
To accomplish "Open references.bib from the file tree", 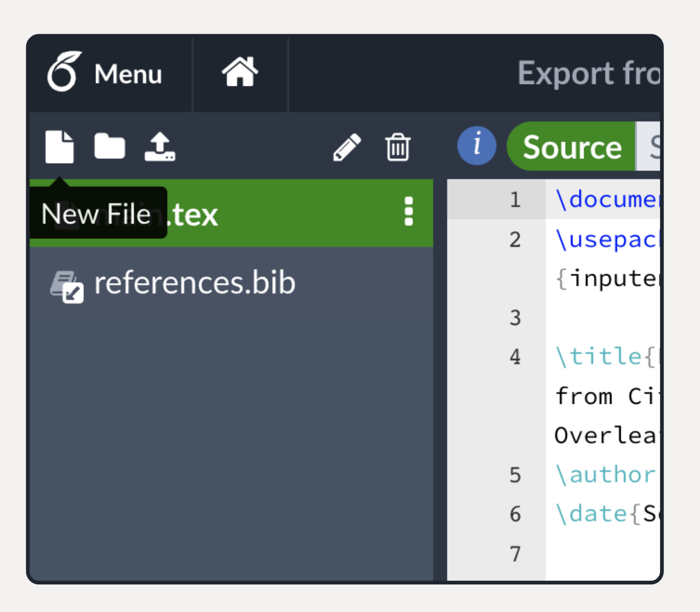I will click(194, 283).
